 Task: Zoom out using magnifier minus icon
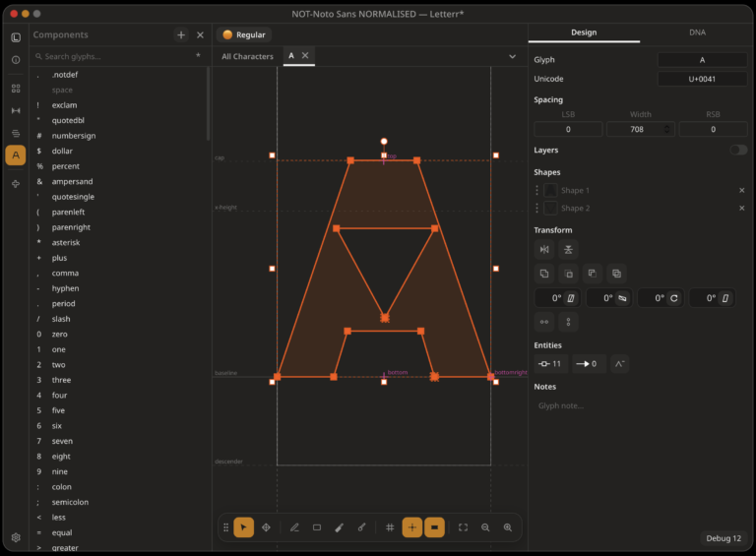485,527
